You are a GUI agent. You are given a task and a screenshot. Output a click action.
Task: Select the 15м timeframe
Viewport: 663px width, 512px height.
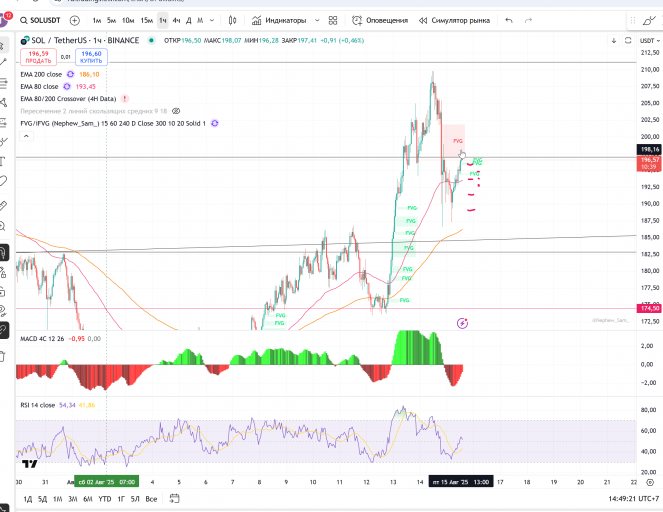(x=147, y=20)
